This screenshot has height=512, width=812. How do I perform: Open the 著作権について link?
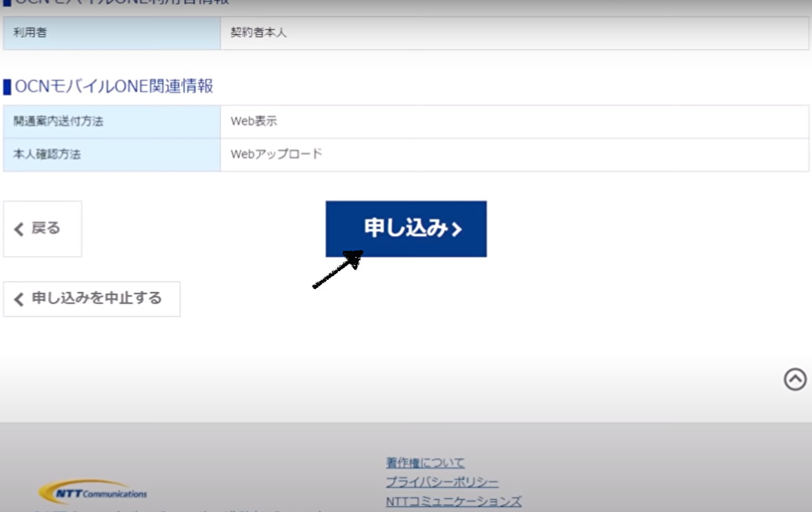pyautogui.click(x=425, y=463)
